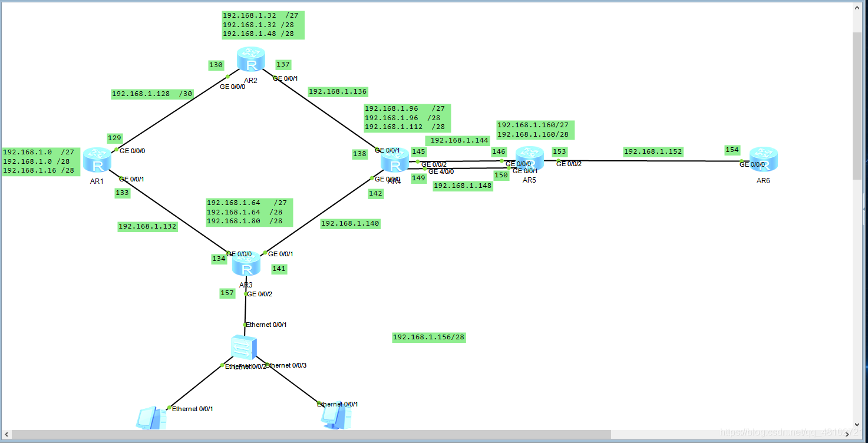Click the Ethernet 0/0/3 port label
This screenshot has height=443, width=868.
[x=286, y=366]
